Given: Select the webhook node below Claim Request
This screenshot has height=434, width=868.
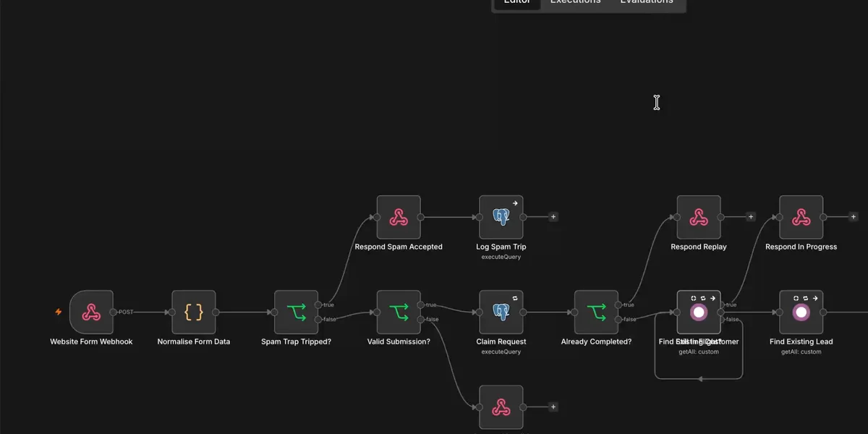Looking at the screenshot, I should tap(501, 407).
